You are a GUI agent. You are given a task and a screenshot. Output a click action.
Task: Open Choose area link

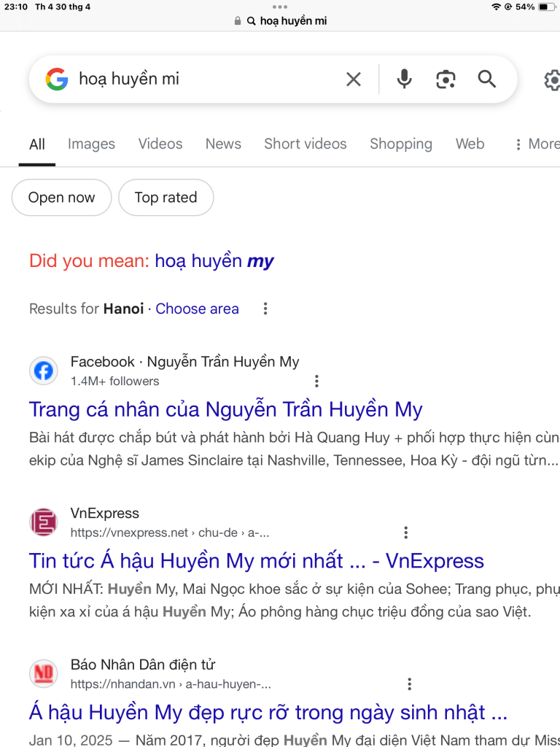pos(197,309)
